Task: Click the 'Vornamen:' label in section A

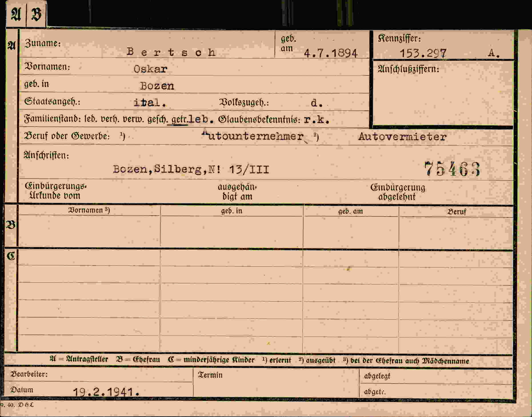Action: pyautogui.click(x=48, y=66)
